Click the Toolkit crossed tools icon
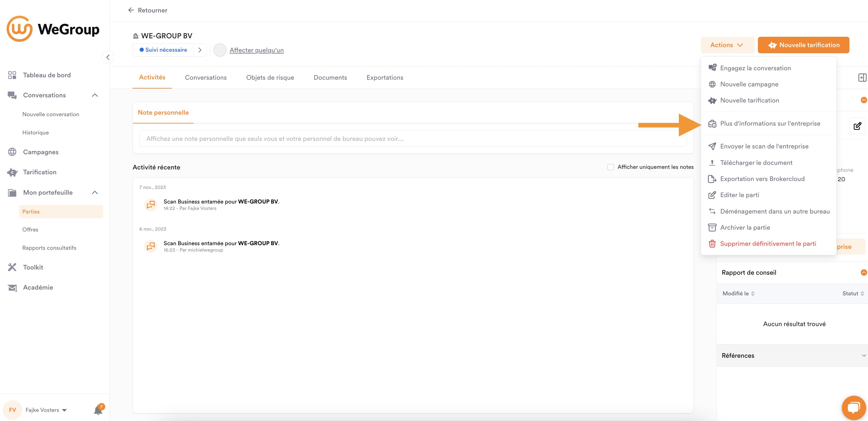868x421 pixels. (12, 267)
